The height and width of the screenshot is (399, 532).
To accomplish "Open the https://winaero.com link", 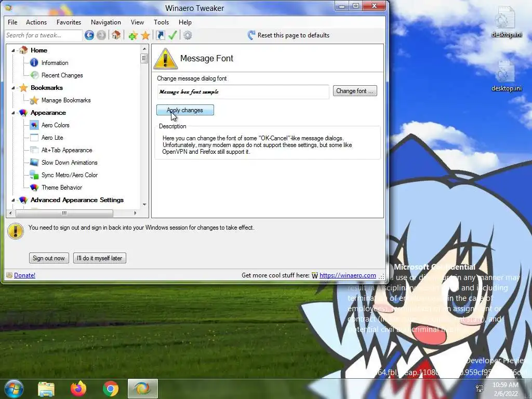I will 348,275.
